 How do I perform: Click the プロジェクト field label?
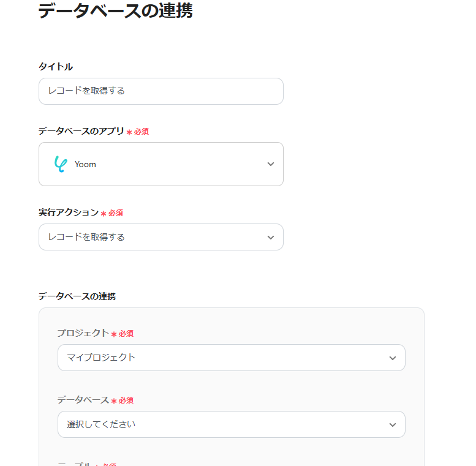[83, 333]
